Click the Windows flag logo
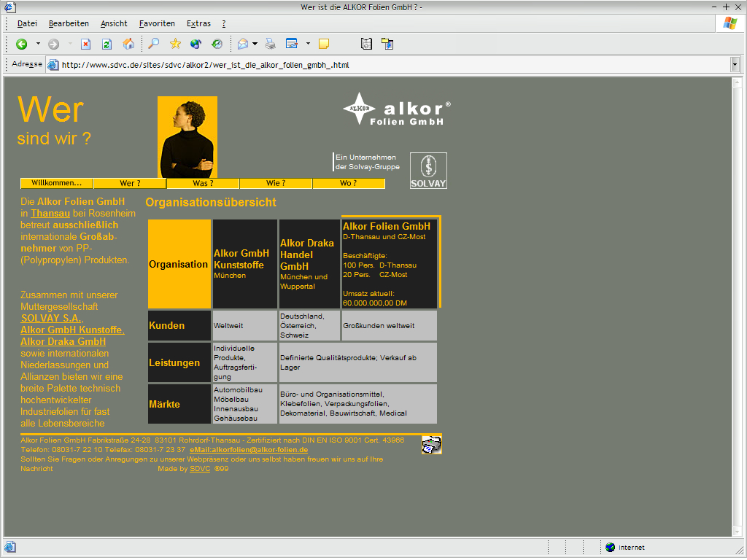This screenshot has height=560, width=747. click(x=729, y=23)
